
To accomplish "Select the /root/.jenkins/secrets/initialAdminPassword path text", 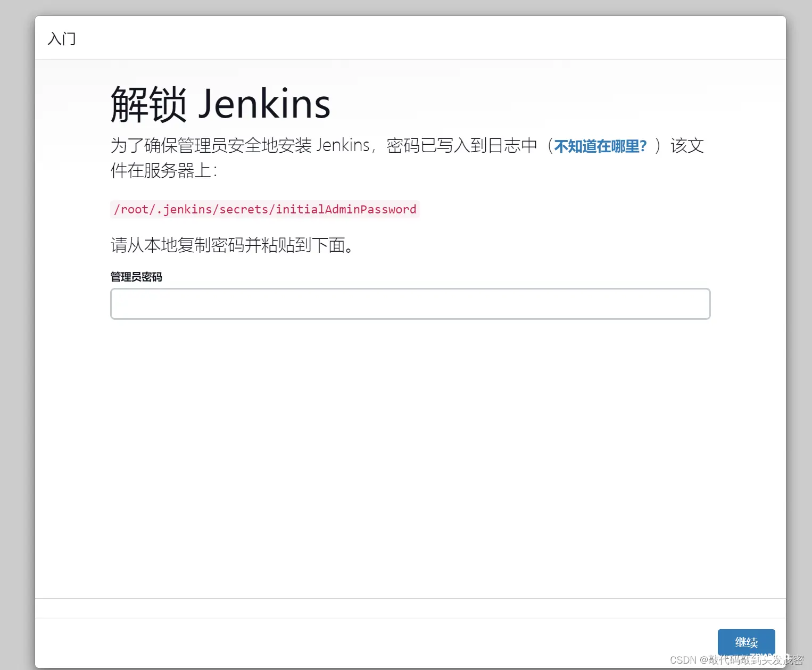I will pos(265,209).
